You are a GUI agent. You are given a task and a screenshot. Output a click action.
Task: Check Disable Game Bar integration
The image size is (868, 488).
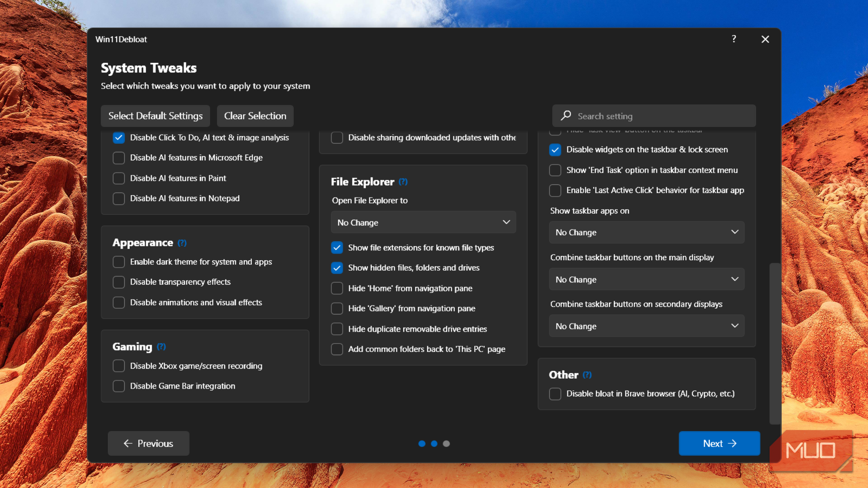[x=118, y=386]
